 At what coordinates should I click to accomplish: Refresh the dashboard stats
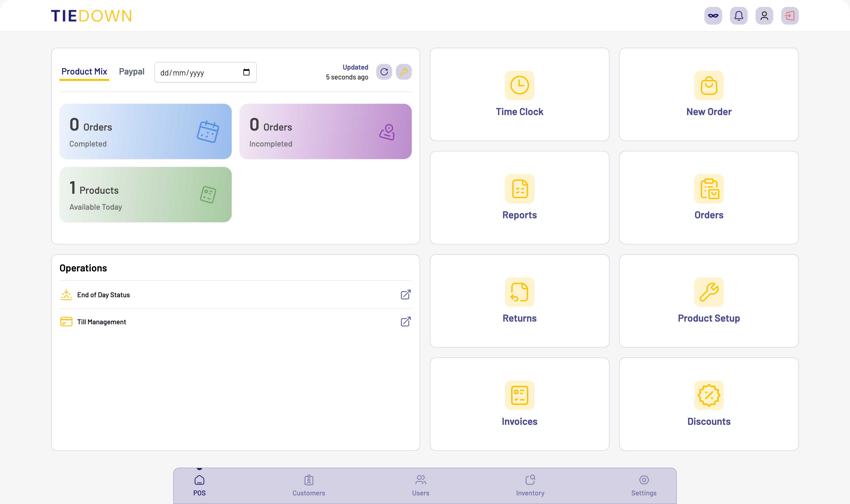(x=384, y=72)
